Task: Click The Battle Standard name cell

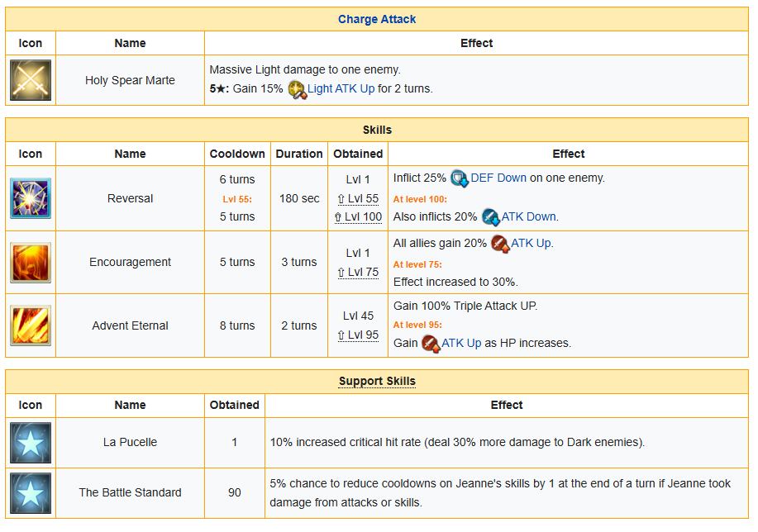Action: click(x=130, y=493)
